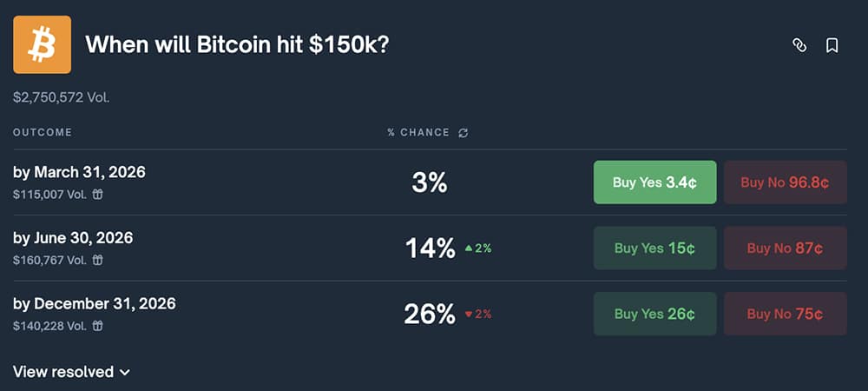Bookmark this Bitcoin market
The image size is (868, 391).
coord(832,45)
